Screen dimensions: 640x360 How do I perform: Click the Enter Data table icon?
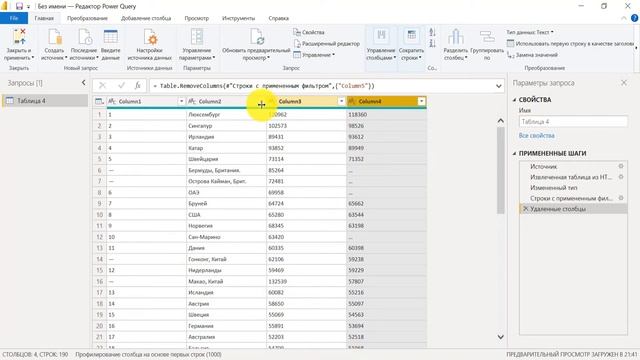(x=111, y=37)
